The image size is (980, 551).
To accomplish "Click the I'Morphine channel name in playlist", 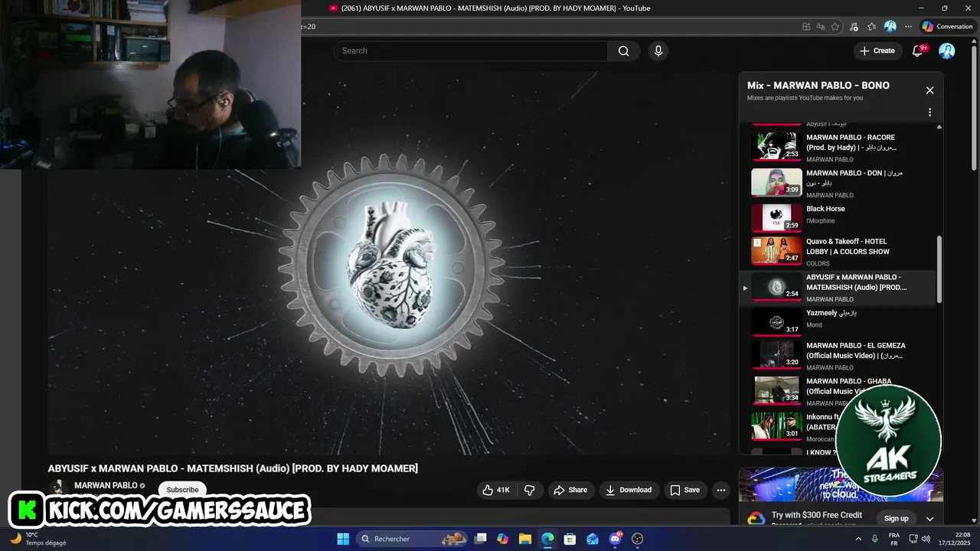I will click(821, 221).
